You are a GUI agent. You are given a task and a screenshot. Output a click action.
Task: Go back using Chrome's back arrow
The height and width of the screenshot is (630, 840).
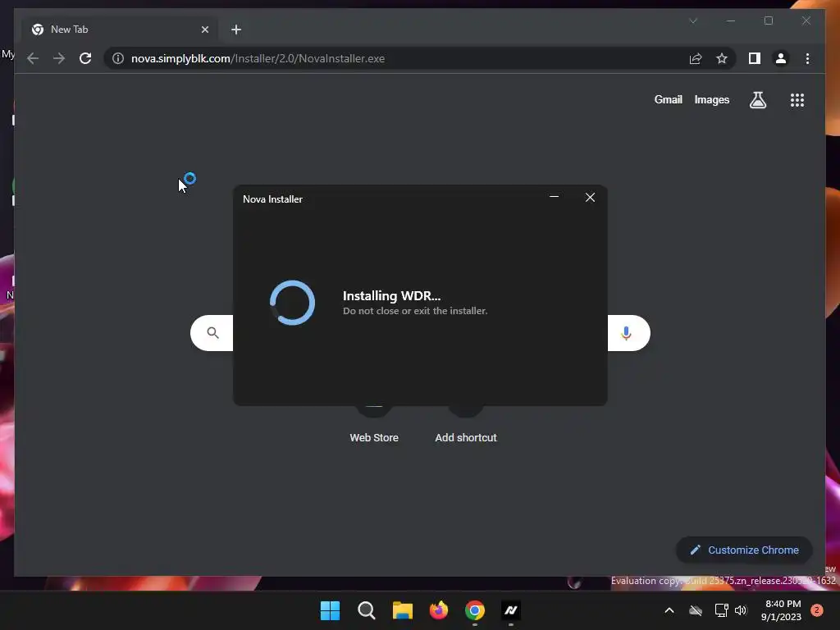point(33,58)
